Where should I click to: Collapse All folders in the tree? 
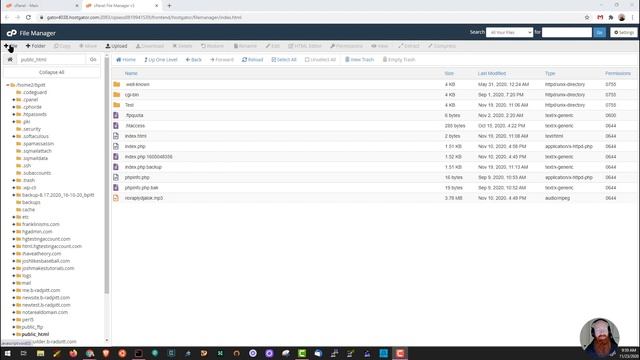[51, 72]
